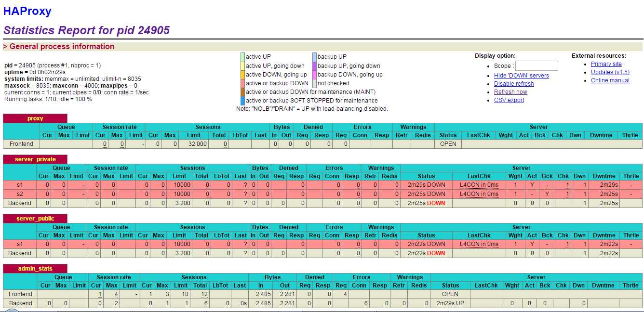Click the OPEN status in proxy Frontend row
This screenshot has width=644, height=312.
click(448, 144)
